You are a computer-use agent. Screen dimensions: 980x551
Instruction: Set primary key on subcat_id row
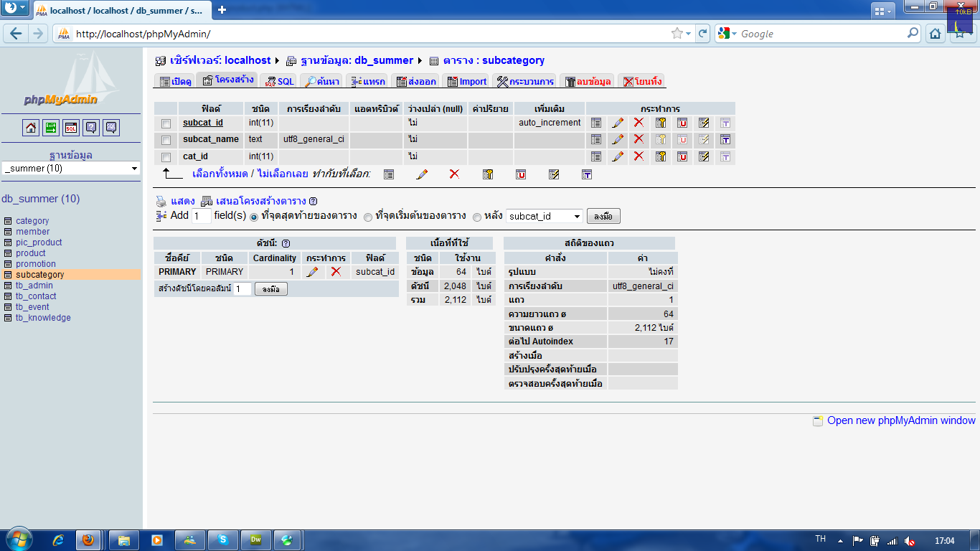[661, 123]
